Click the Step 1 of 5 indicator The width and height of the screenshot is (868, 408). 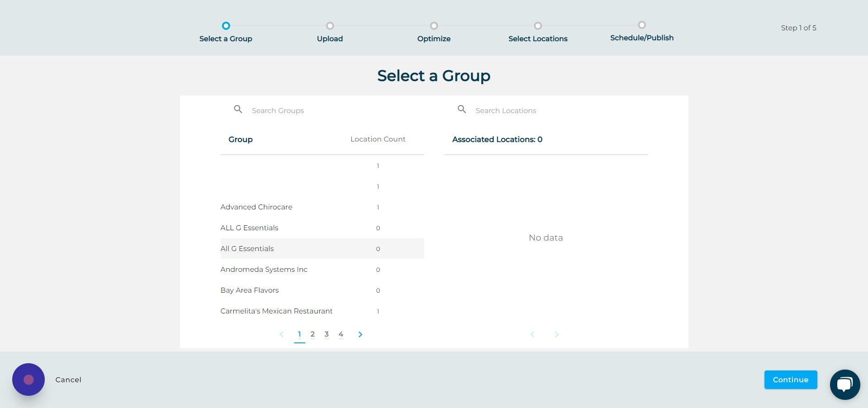tap(799, 28)
